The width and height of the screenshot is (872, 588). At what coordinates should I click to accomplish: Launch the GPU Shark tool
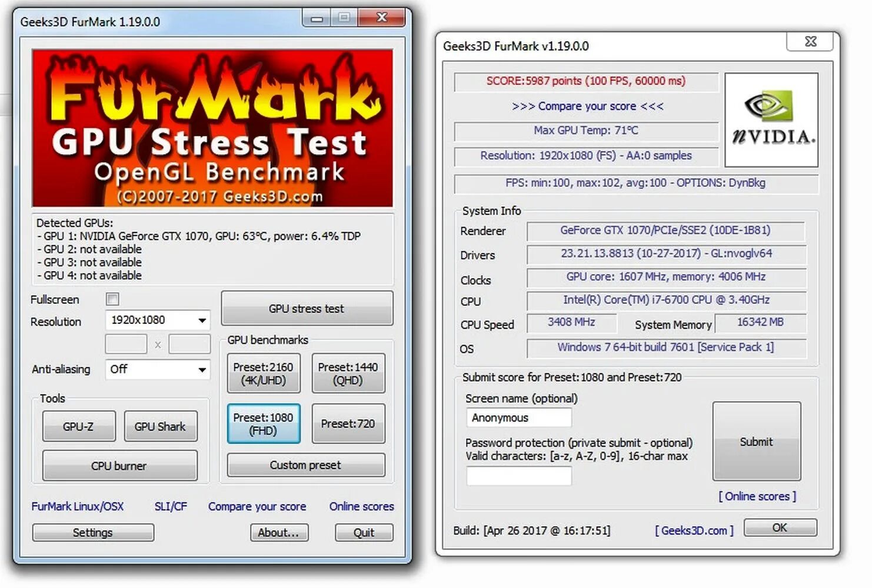(161, 427)
